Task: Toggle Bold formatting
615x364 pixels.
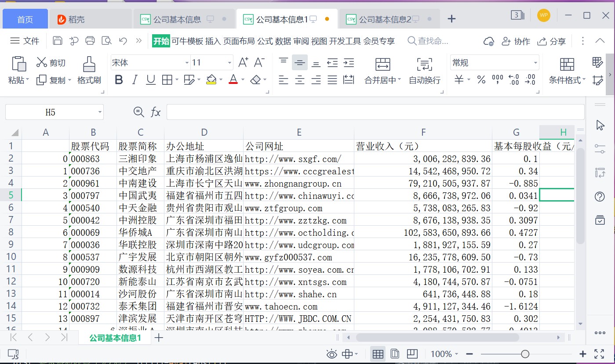Action: 119,80
